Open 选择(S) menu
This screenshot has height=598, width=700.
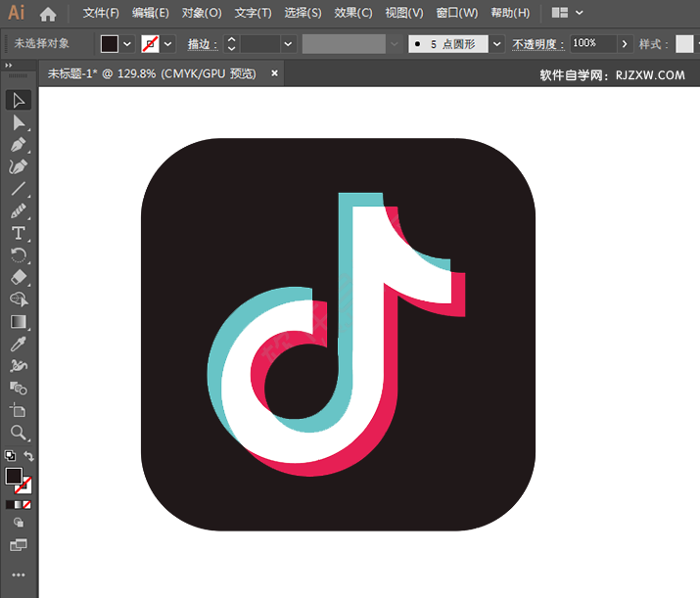[x=303, y=13]
